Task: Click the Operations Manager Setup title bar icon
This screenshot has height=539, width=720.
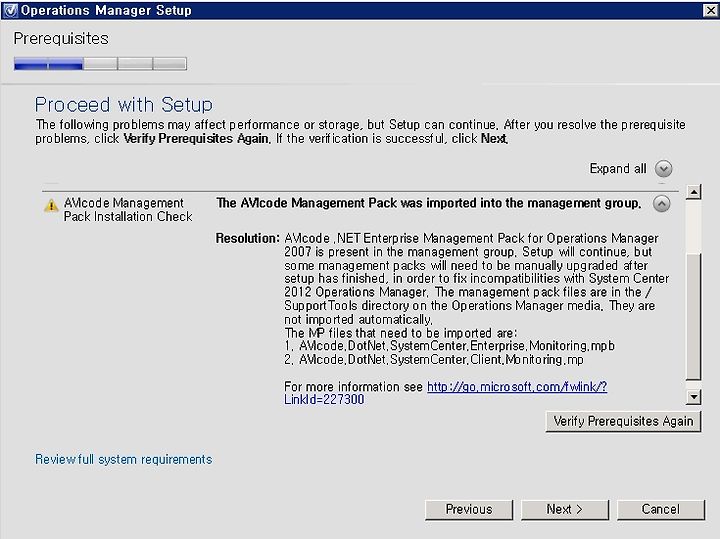Action: tap(10, 10)
